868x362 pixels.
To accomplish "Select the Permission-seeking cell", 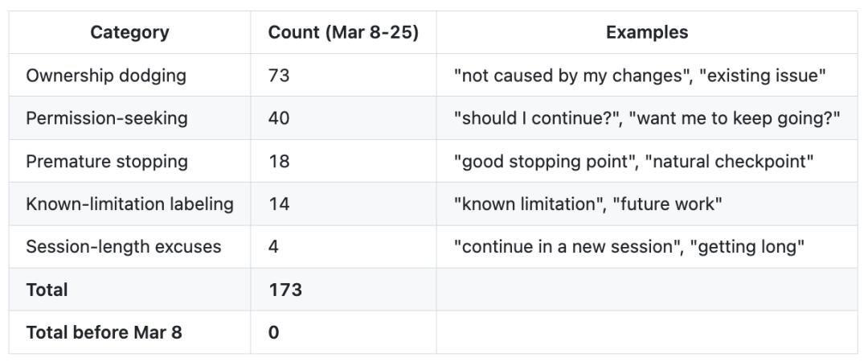I will tap(107, 118).
